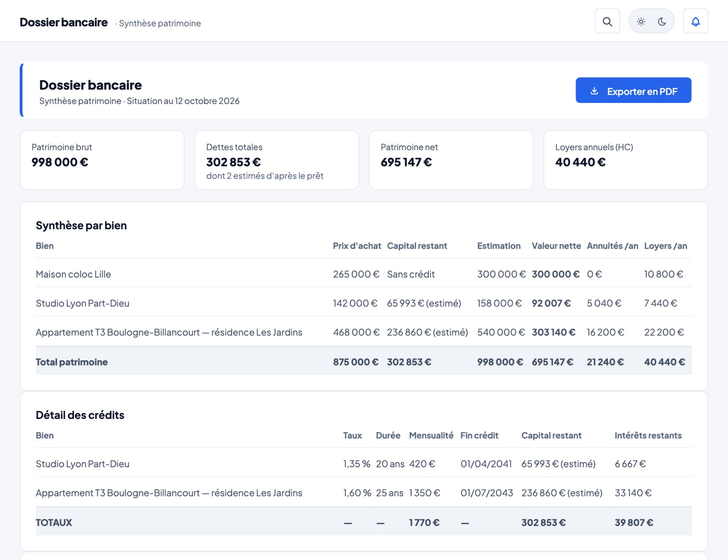Open the search magnifier icon

click(x=607, y=21)
